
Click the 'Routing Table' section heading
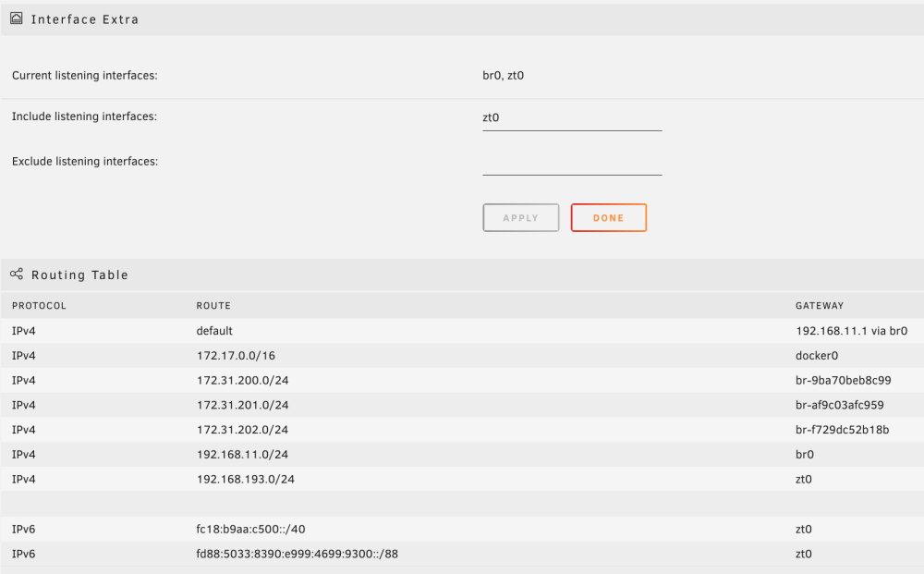[x=79, y=275]
